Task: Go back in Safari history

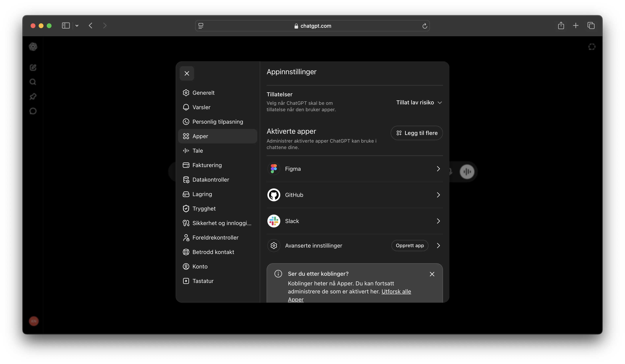Action: (91, 26)
